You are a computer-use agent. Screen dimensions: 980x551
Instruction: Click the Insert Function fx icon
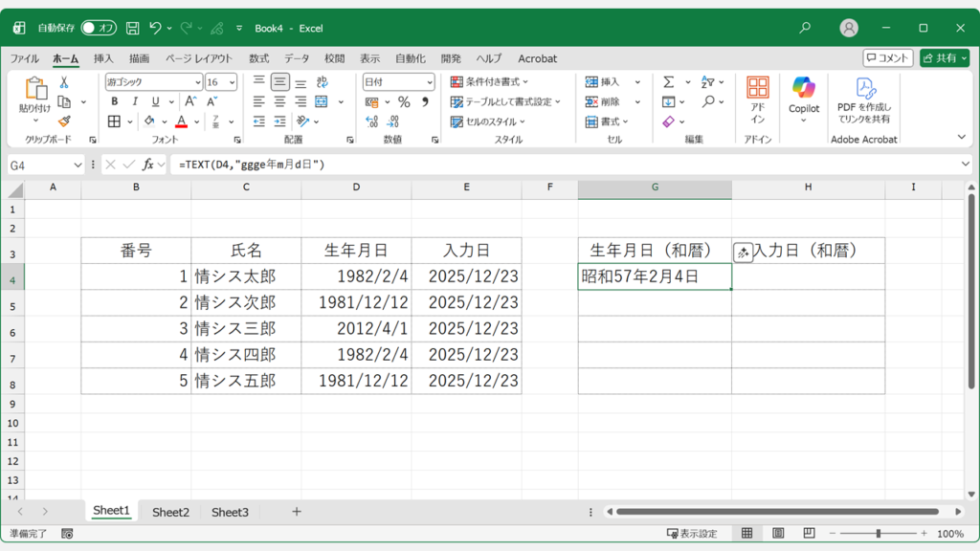[147, 165]
